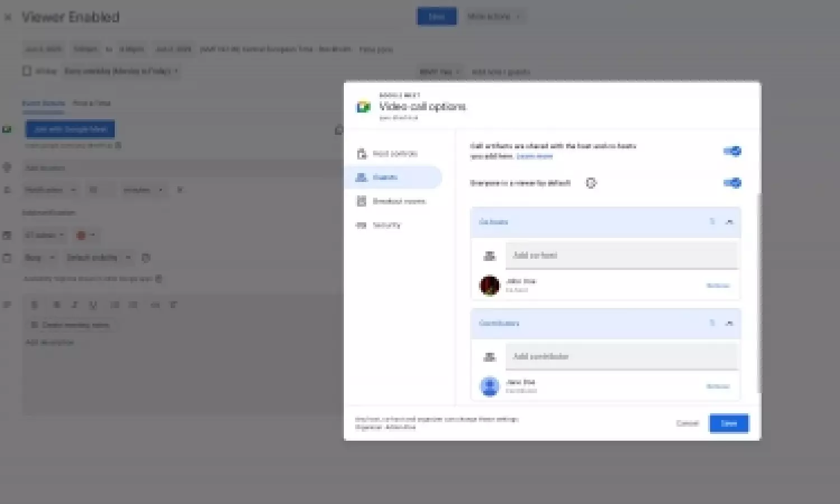The height and width of the screenshot is (504, 840).
Task: Click Add notification
Action: pos(49,213)
